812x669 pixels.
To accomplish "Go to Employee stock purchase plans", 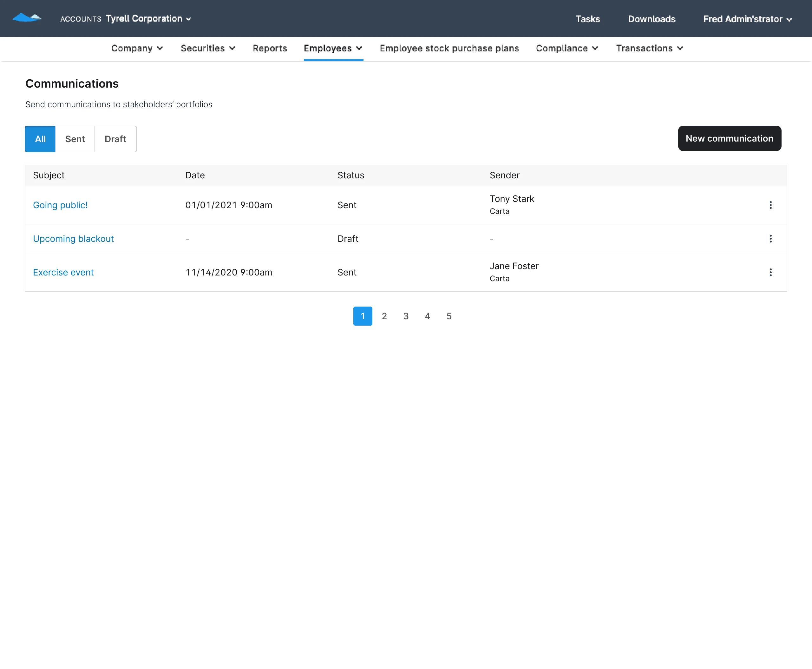I will pyautogui.click(x=449, y=48).
